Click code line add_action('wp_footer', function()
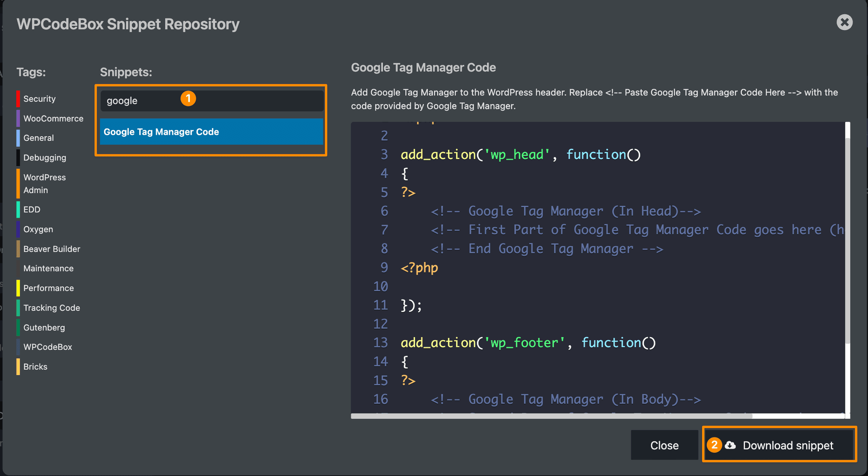 tap(528, 343)
